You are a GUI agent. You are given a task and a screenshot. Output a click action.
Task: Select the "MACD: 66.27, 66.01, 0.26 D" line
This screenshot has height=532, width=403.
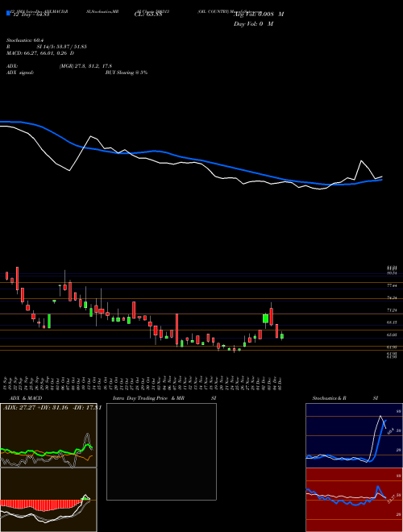(40, 53)
